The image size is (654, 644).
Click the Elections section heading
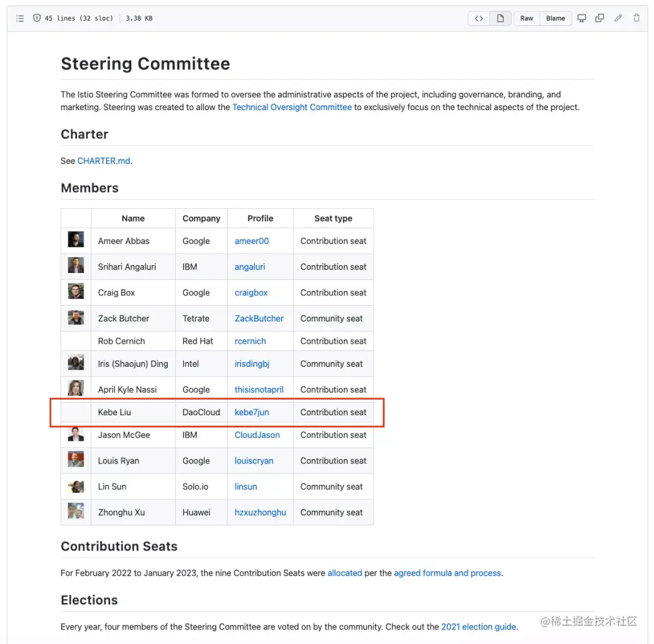click(89, 600)
